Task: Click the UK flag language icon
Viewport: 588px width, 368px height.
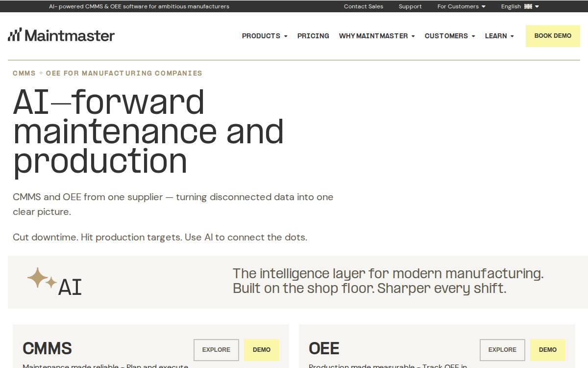Action: (x=528, y=6)
